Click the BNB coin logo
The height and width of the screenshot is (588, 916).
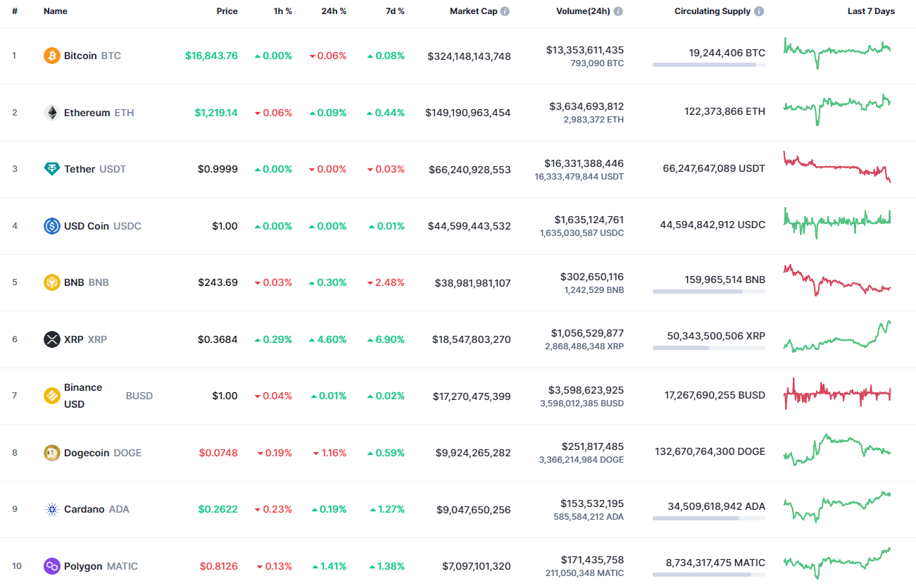[x=51, y=282]
